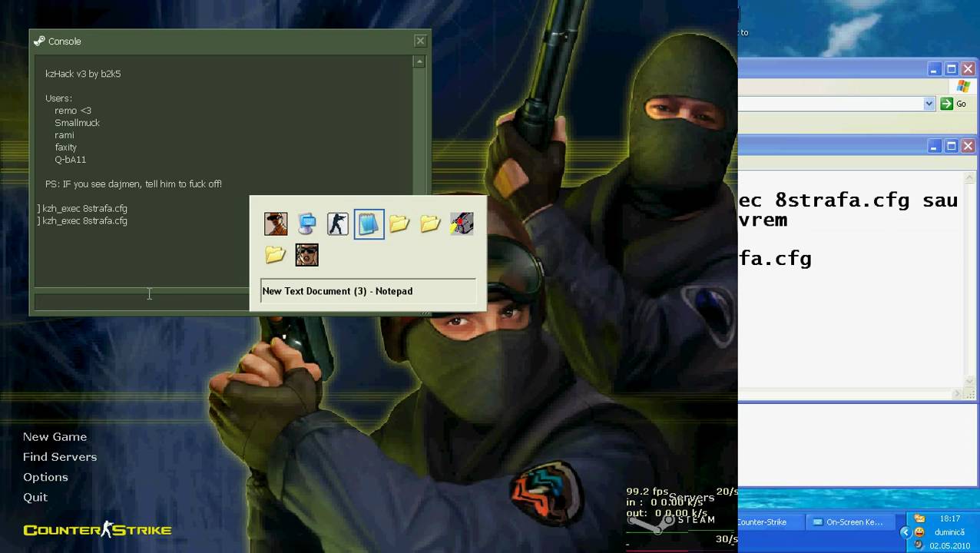Select the cowboy-hat portrait icon in task switcher

pyautogui.click(x=276, y=224)
